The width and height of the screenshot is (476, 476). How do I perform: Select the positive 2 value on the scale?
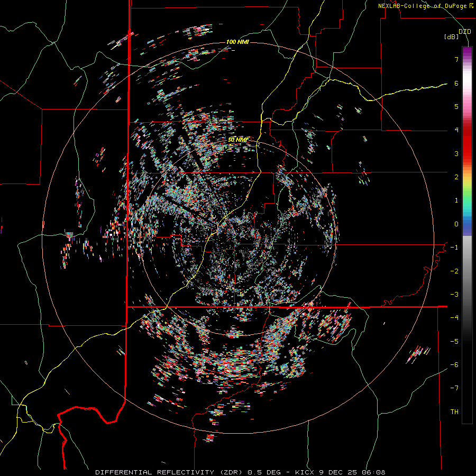pos(456,177)
